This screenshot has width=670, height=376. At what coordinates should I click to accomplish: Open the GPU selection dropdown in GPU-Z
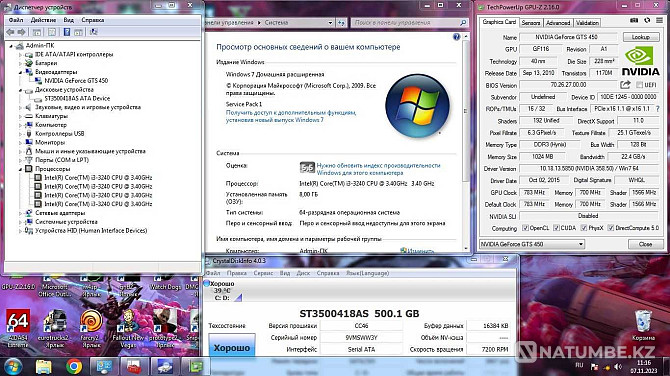click(x=581, y=244)
